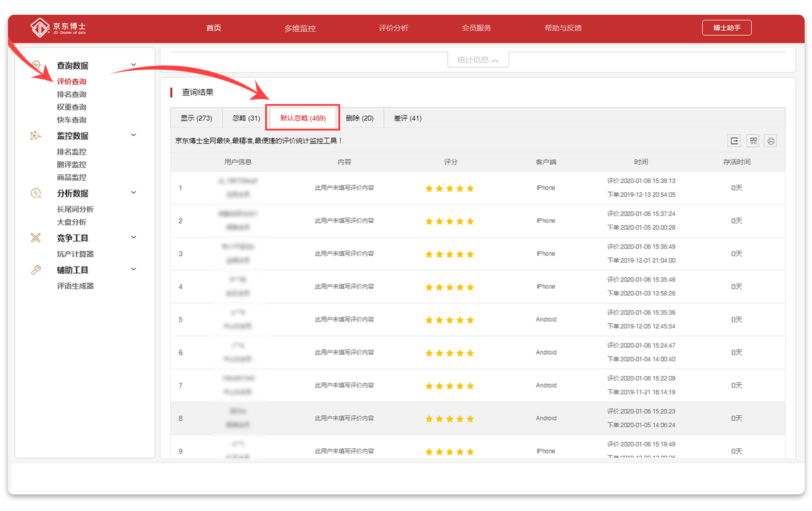Click order time 下单:2019-12-13 20:54:05
The height and width of the screenshot is (511, 812).
641,195
